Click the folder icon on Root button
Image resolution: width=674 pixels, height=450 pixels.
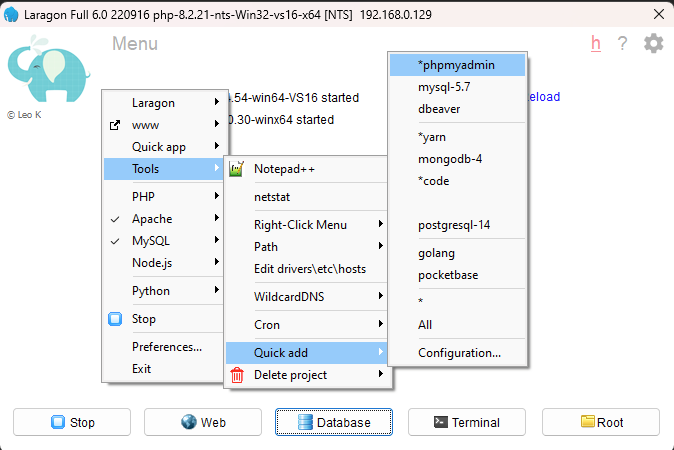point(588,421)
